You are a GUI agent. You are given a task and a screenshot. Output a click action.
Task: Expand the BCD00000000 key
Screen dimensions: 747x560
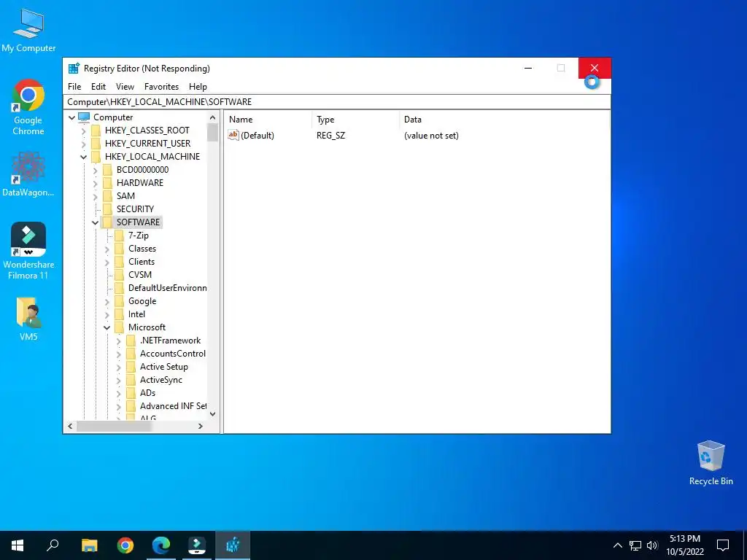point(96,170)
